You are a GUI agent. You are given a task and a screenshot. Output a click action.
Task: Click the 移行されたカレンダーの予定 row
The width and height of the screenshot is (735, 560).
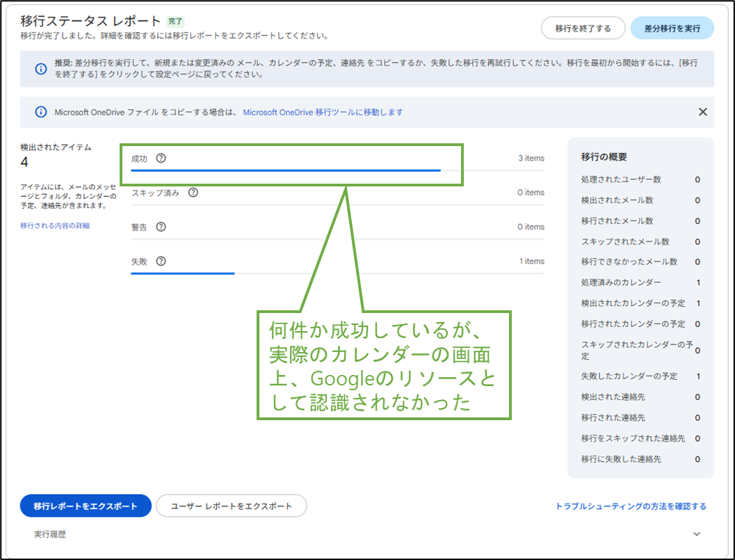[640, 323]
